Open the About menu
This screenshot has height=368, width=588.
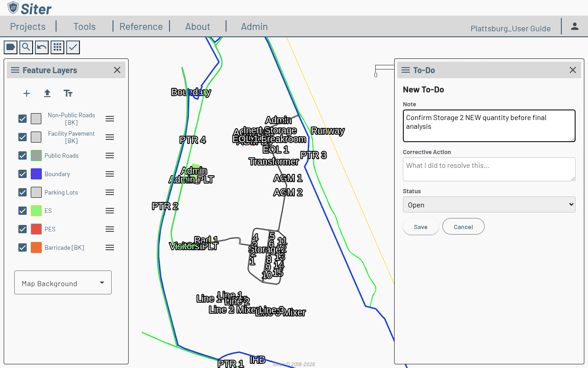pyautogui.click(x=198, y=27)
